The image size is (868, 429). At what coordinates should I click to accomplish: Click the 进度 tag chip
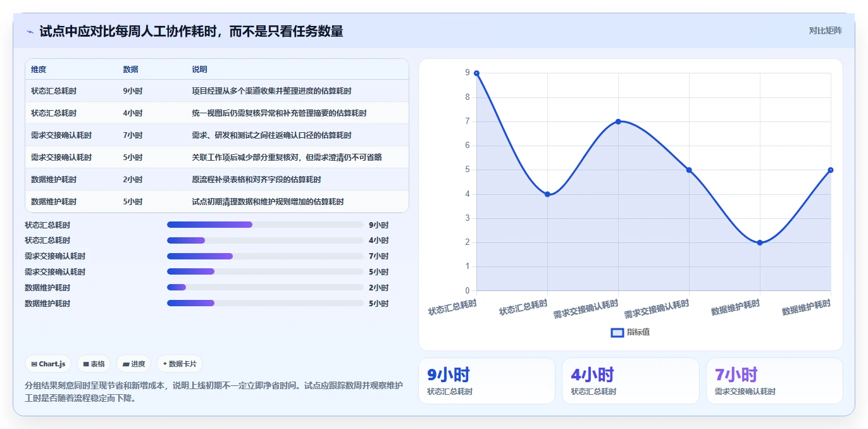coord(133,364)
